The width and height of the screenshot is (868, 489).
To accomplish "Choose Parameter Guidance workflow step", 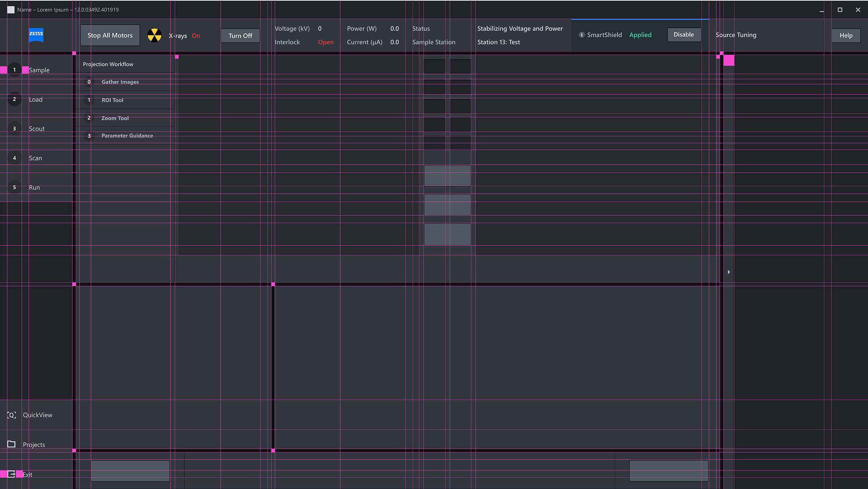I will coord(127,136).
